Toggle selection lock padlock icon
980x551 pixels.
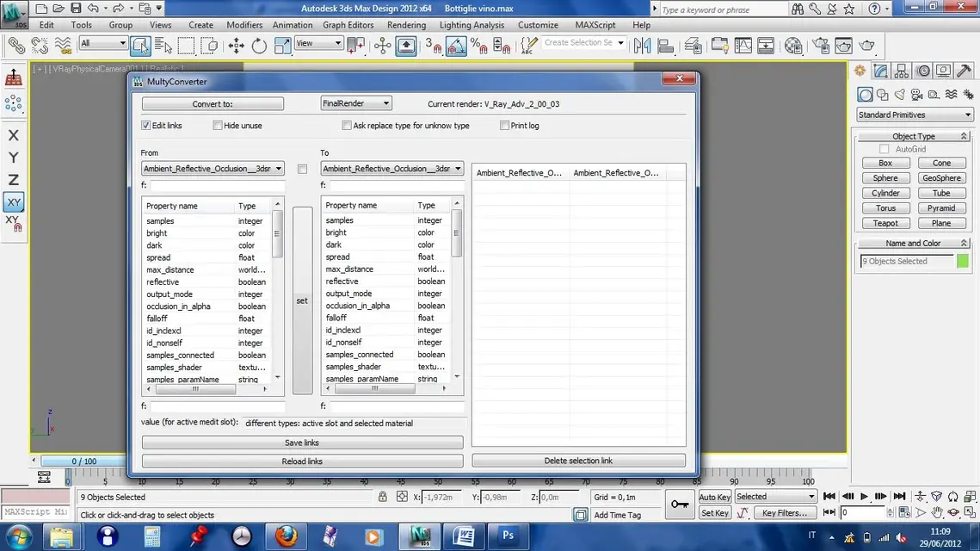[x=383, y=497]
